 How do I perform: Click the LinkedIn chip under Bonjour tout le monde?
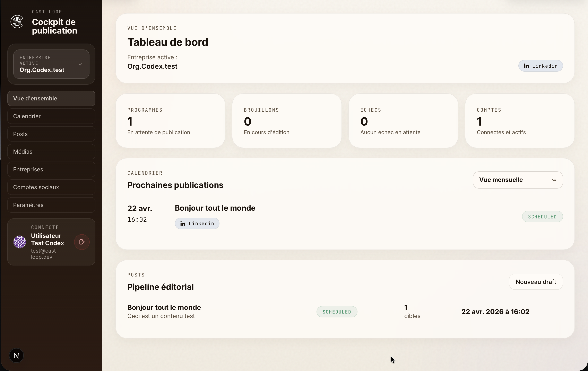(x=197, y=223)
